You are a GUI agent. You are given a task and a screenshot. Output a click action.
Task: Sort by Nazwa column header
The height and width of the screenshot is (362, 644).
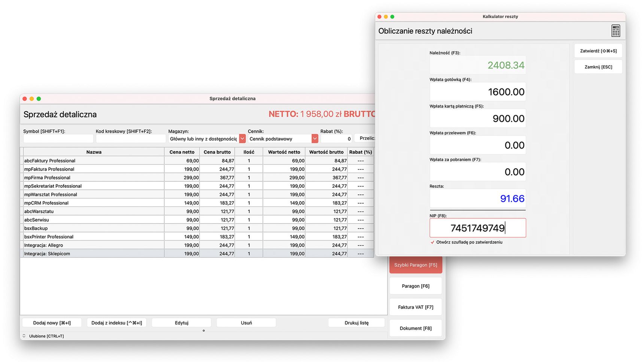pyautogui.click(x=94, y=152)
